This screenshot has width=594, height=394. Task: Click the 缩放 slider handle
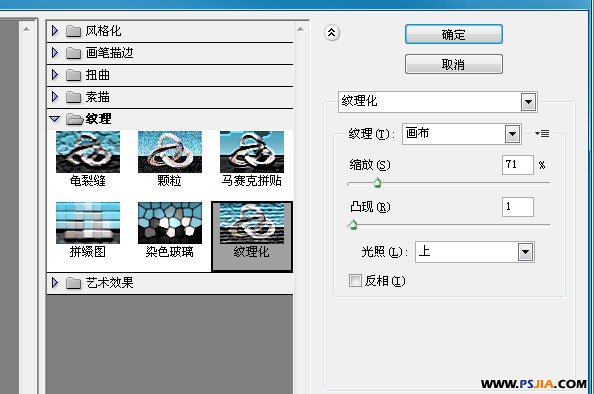tap(377, 183)
